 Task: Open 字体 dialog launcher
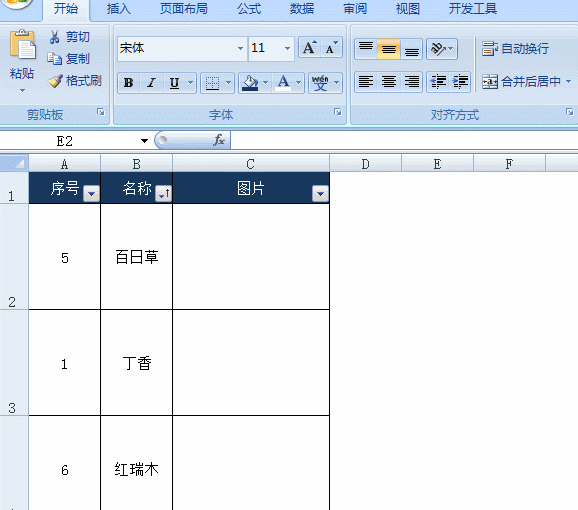tap(337, 112)
